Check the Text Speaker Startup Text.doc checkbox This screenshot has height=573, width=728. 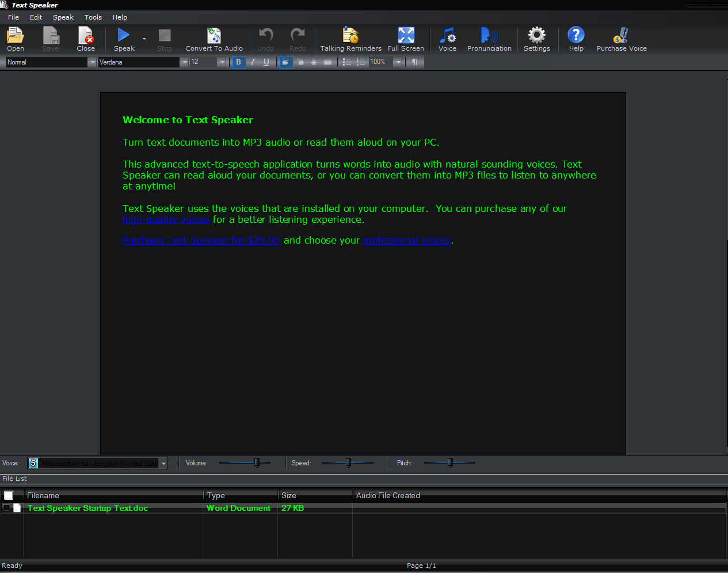[x=6, y=508]
